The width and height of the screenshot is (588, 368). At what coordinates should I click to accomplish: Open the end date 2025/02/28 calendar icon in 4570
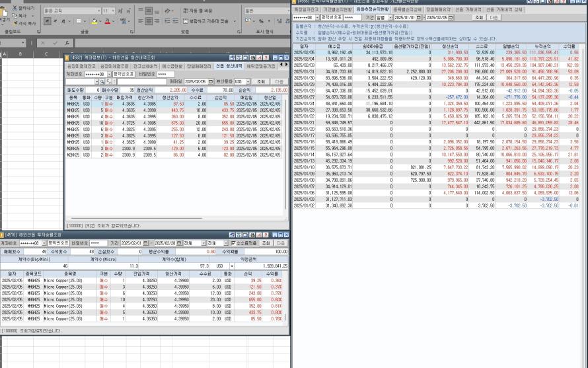point(179,243)
